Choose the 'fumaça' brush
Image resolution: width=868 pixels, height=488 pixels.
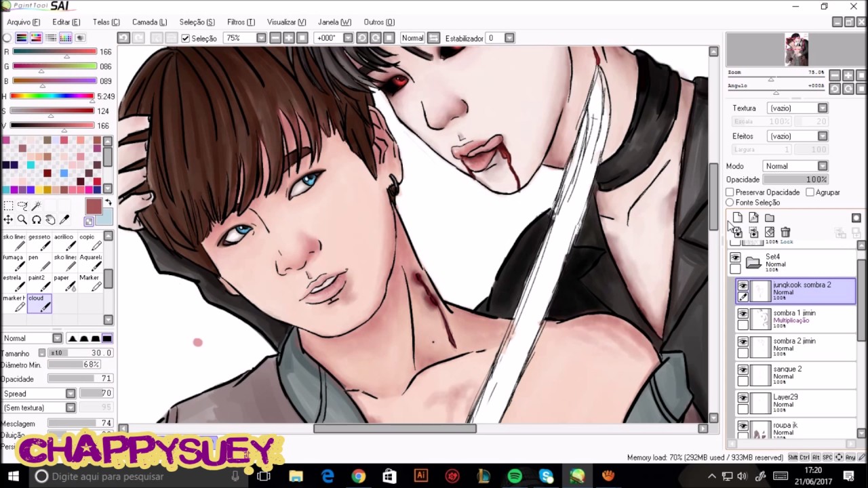tap(14, 262)
